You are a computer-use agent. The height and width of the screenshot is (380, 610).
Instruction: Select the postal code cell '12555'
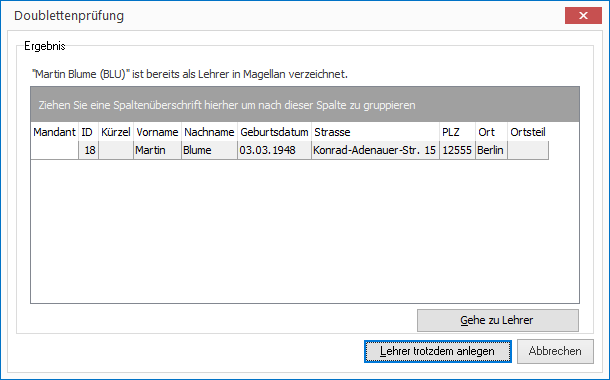pos(458,150)
